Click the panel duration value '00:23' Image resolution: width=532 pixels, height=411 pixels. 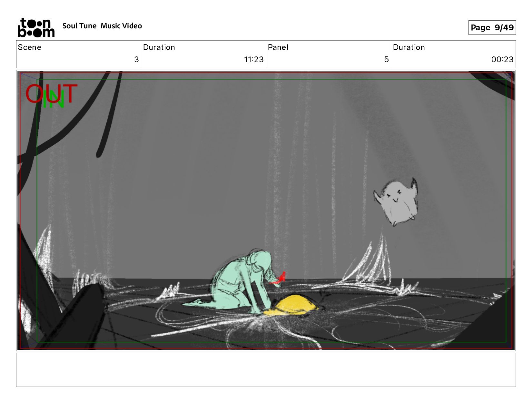coord(502,59)
